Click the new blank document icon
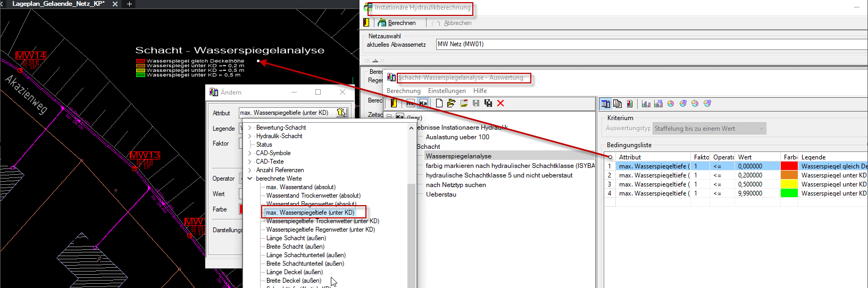This screenshot has height=288, width=868. coord(439,103)
